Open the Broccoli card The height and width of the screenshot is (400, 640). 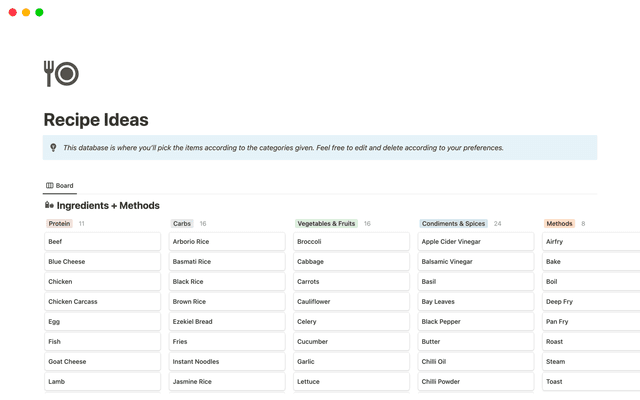coord(352,242)
